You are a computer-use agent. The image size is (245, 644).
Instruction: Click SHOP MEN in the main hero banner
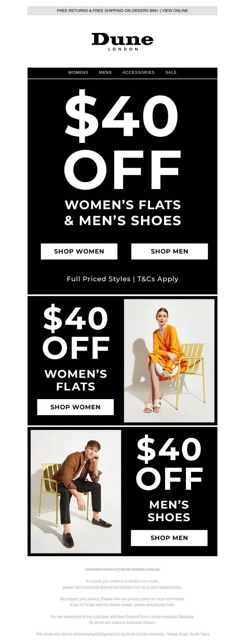[x=170, y=251]
